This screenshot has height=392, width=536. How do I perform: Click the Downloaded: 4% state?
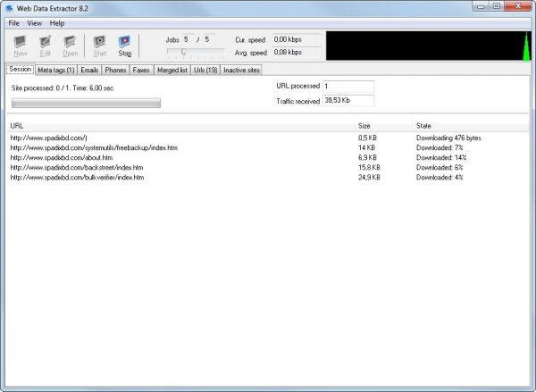coord(440,178)
